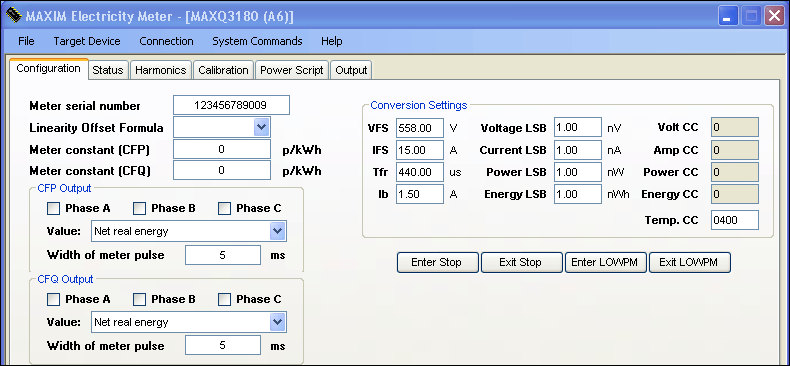
Task: Click the Energy CC field
Action: 735,194
